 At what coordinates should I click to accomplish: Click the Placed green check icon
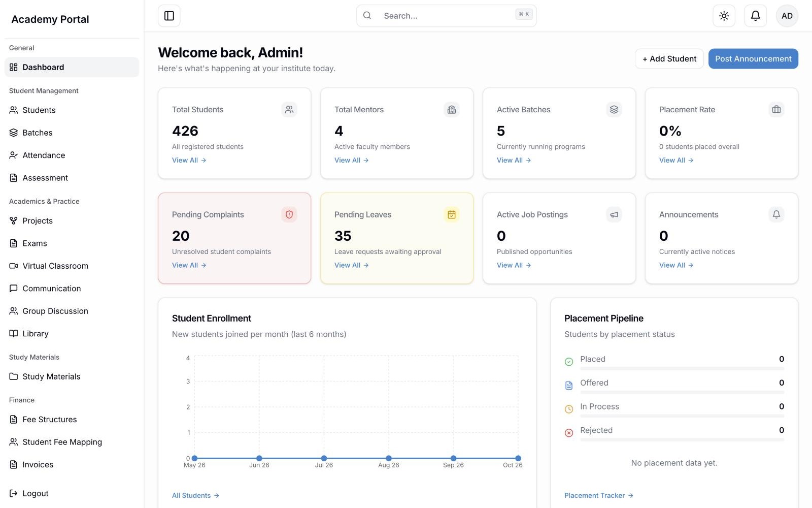click(569, 362)
